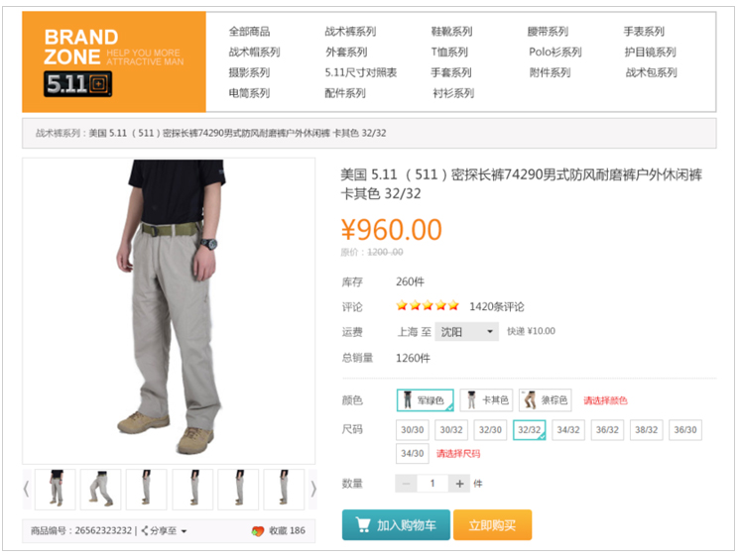Select the 军绿色 color option

point(426,400)
